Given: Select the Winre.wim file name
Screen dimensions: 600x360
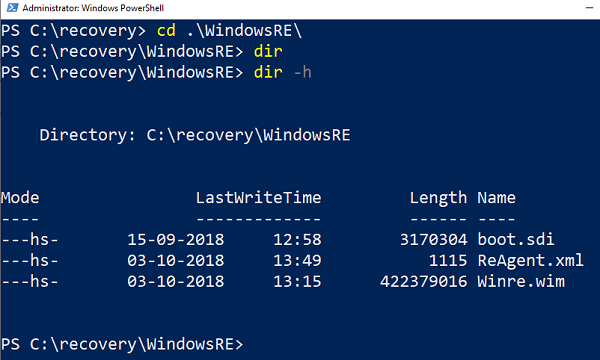Looking at the screenshot, I should pos(521,282).
